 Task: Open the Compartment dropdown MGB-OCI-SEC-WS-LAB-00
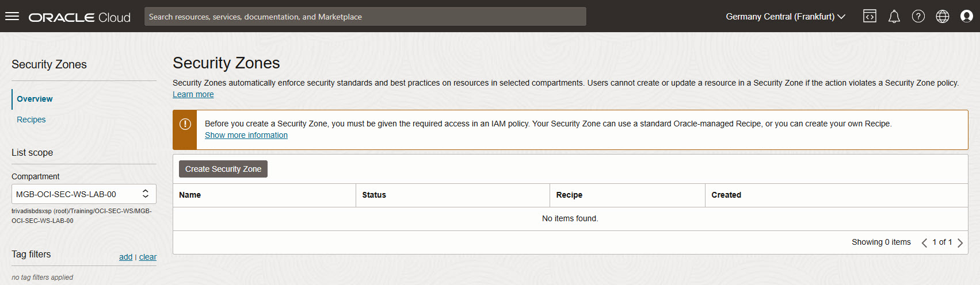coord(84,194)
